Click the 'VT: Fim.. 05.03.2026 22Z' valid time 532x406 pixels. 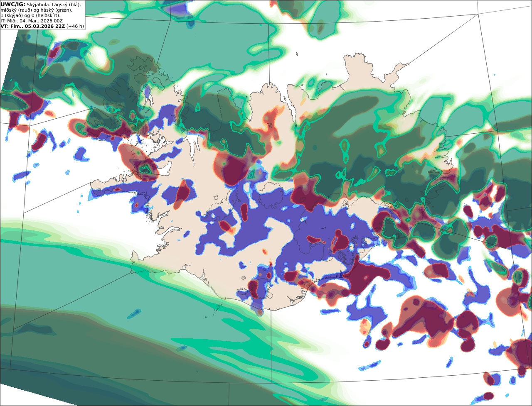tap(33, 26)
